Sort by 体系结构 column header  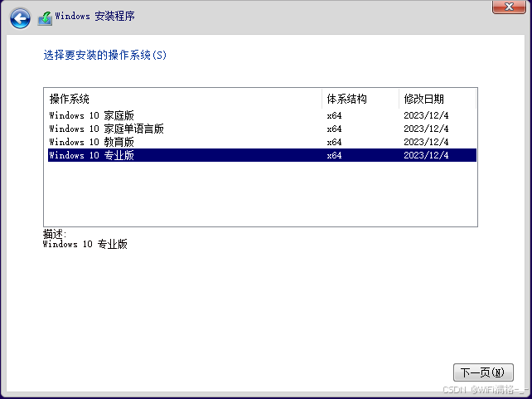click(360, 99)
